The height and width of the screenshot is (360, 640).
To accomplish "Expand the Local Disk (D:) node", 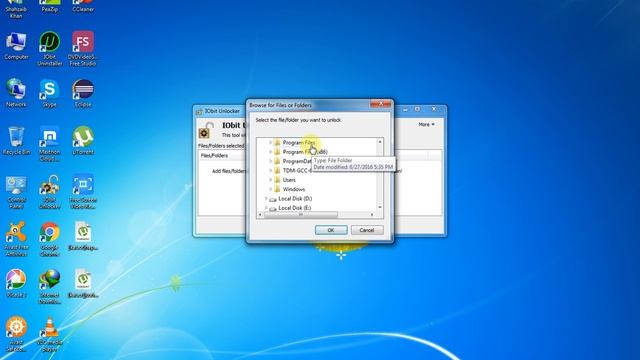I will 266,198.
